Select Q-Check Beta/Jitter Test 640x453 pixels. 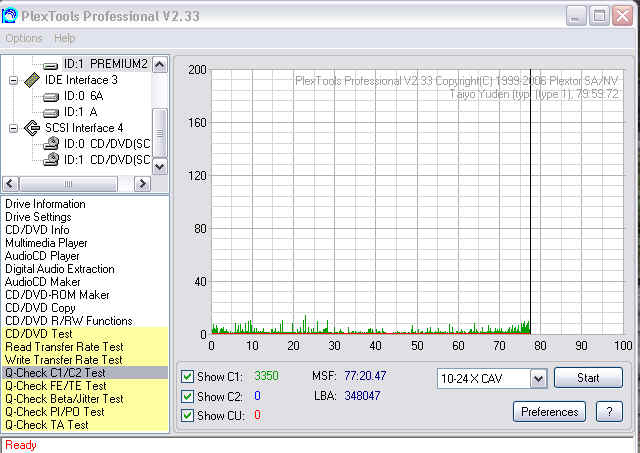(85, 399)
